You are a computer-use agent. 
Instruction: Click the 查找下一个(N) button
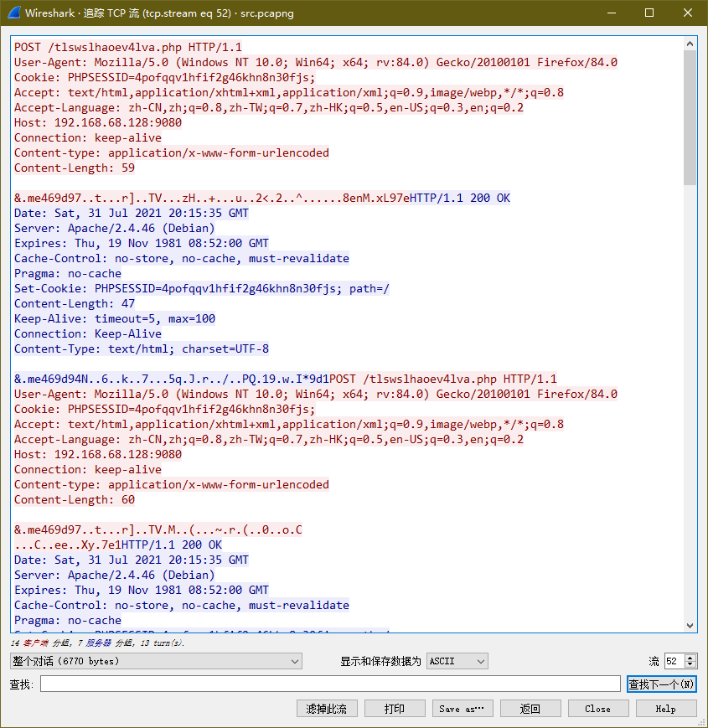[x=662, y=684]
